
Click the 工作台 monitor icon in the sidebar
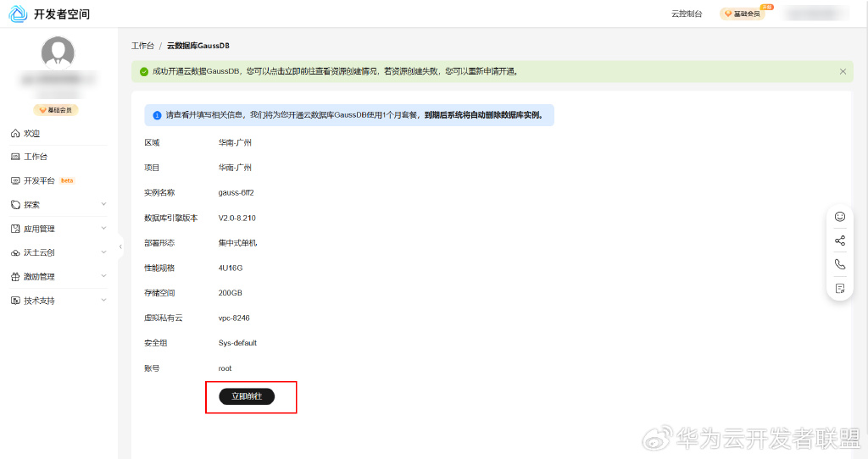[x=15, y=157]
